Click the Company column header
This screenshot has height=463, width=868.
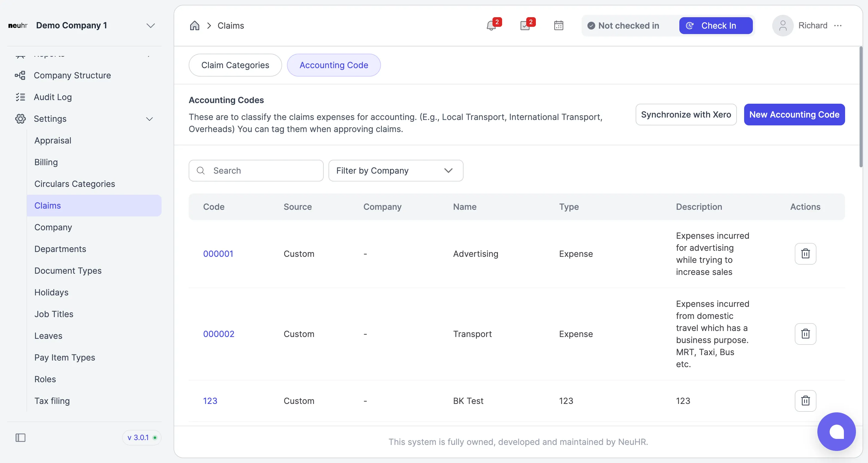pos(382,206)
